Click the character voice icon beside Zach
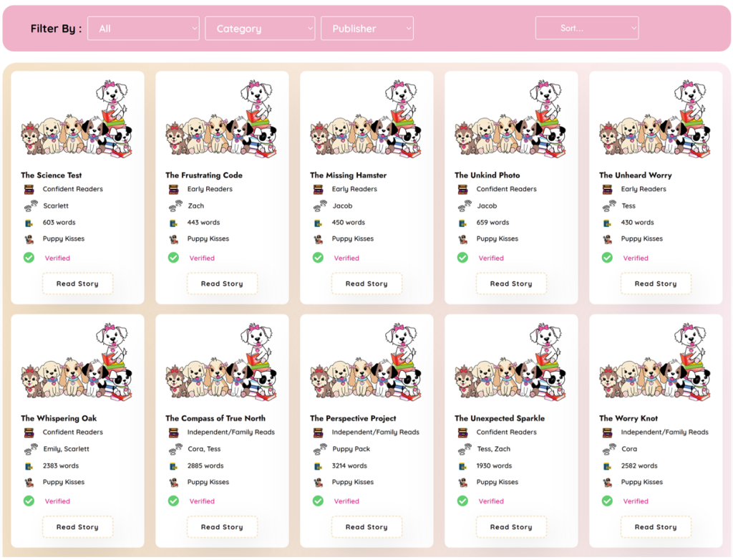Screen dimensions: 733x560 pos(175,206)
